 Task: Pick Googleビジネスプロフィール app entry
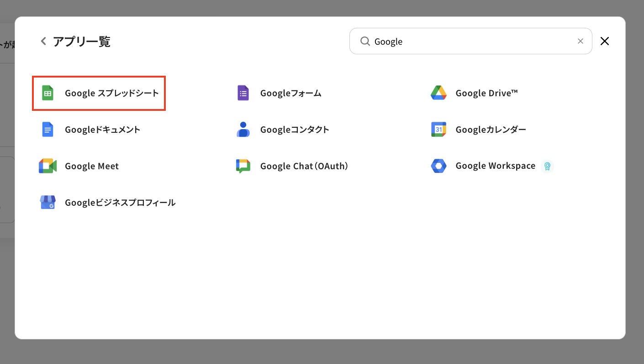[120, 203]
